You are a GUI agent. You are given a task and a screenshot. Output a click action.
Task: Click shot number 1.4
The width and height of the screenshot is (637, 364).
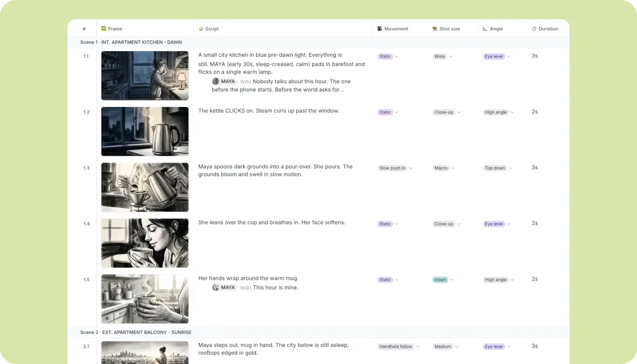(x=86, y=224)
